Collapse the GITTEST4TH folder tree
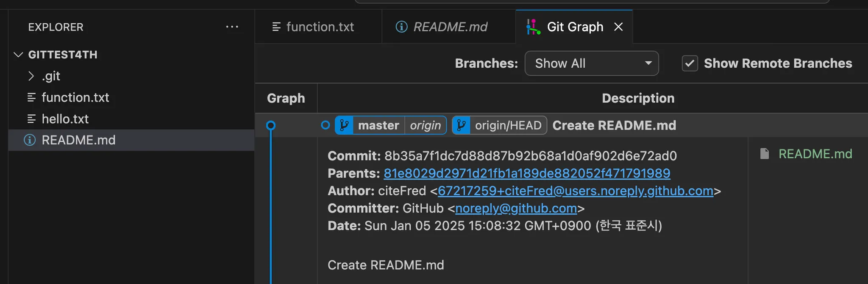This screenshot has height=284, width=868. point(18,55)
